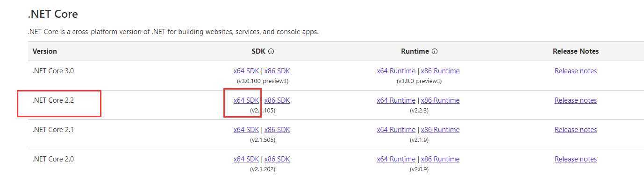Open Release notes for .NET Core 3.0
The height and width of the screenshot is (175, 644).
coord(576,71)
